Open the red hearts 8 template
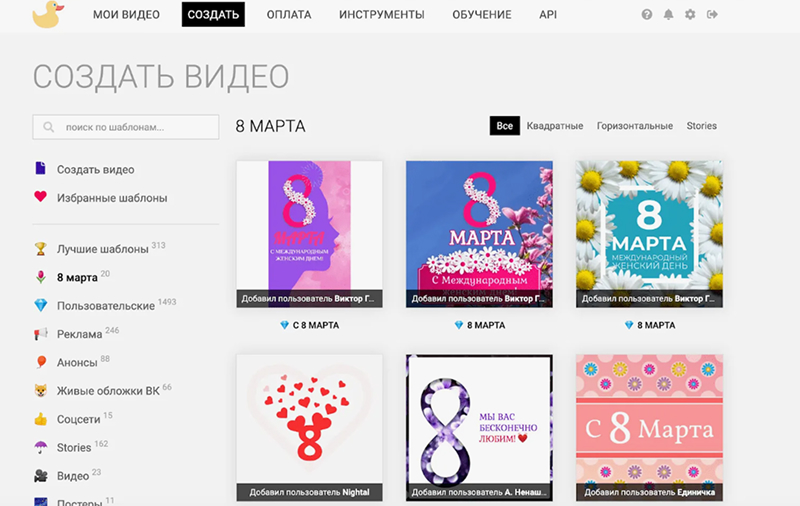The image size is (800, 506). (309, 427)
